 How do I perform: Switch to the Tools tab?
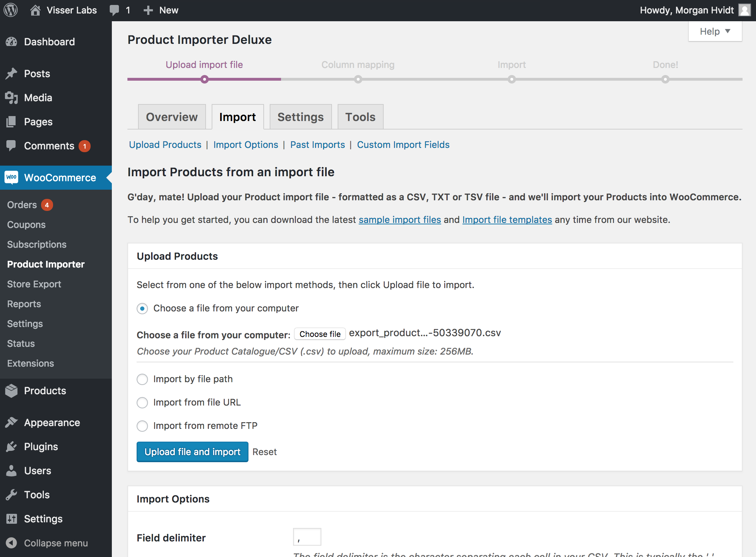[x=360, y=117]
